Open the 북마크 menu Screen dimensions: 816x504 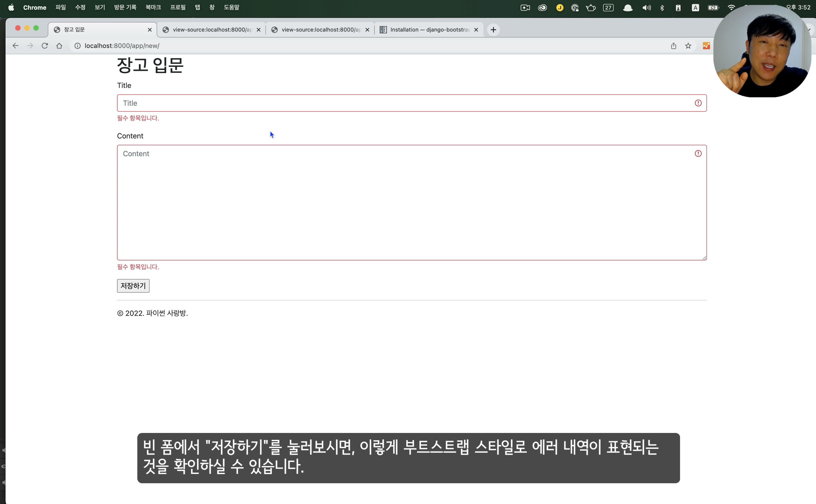coord(153,7)
